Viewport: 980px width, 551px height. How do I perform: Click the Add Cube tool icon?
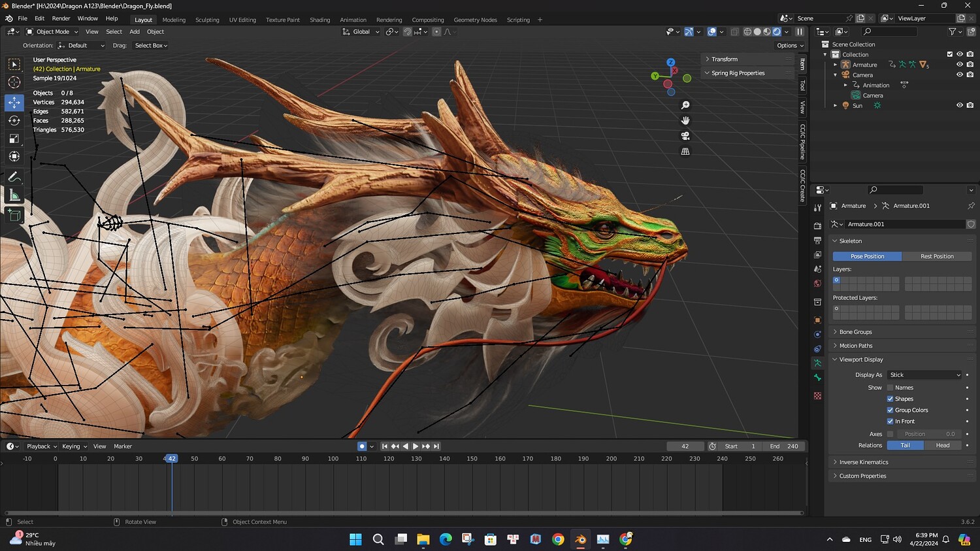coord(14,215)
